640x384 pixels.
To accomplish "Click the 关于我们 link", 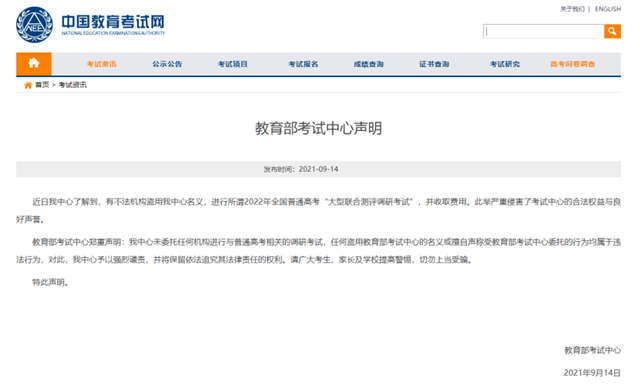I will coord(572,9).
